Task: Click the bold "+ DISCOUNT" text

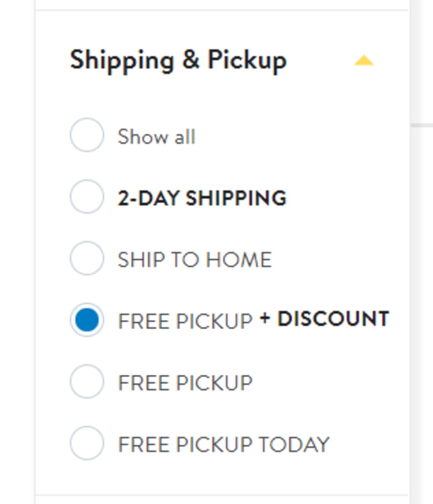Action: point(324,319)
